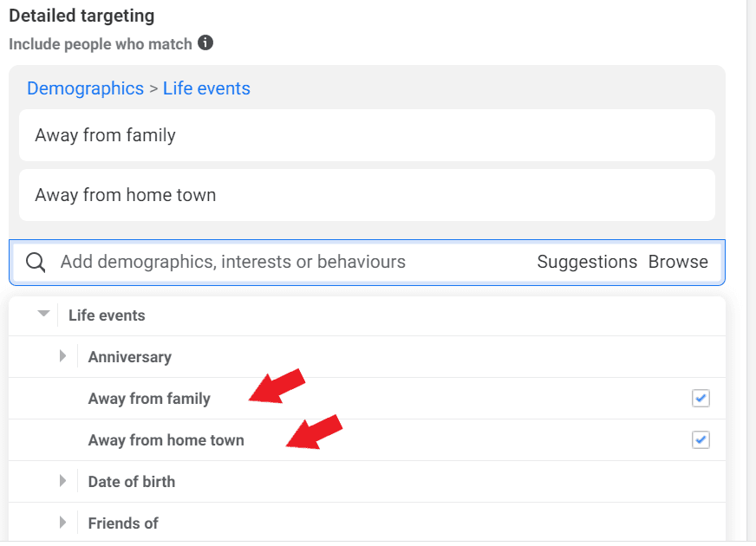Screen dimensions: 756x546
Task: Expand the Friends of category
Action: (62, 523)
